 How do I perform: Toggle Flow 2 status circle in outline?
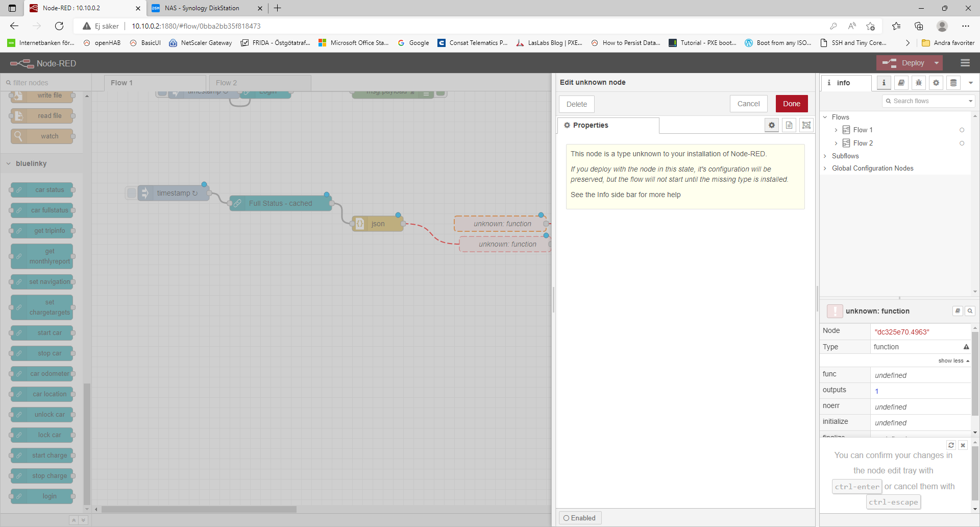962,143
